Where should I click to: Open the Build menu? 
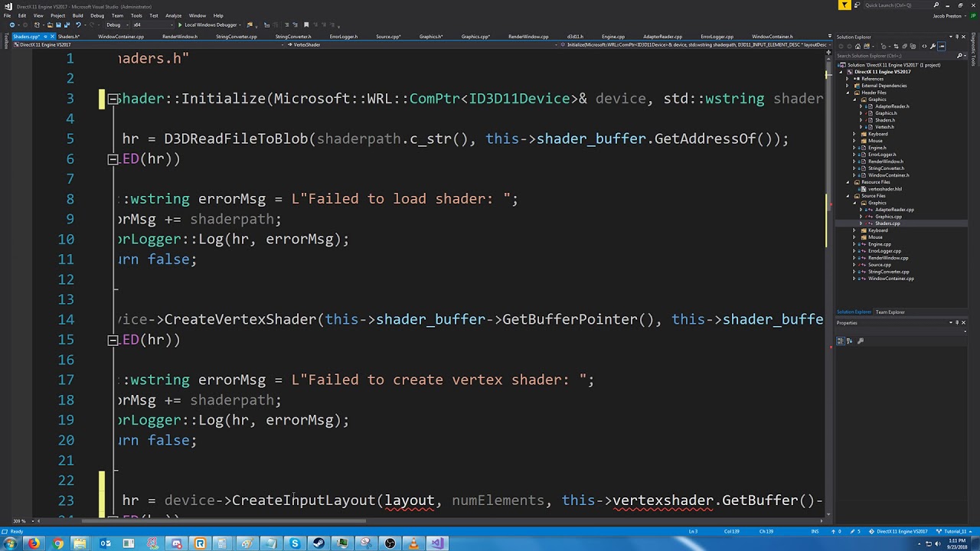tap(77, 15)
